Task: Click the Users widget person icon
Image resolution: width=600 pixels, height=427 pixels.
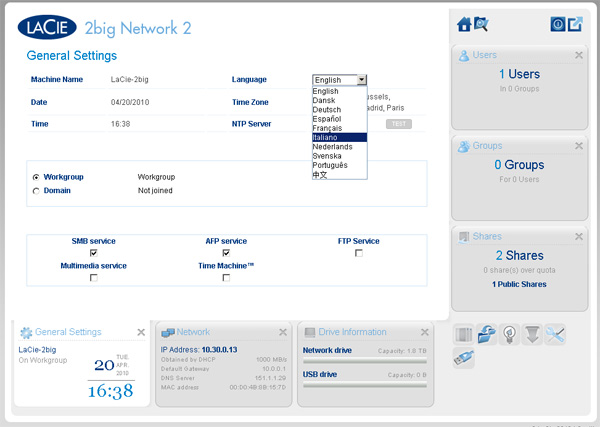Action: (x=464, y=56)
